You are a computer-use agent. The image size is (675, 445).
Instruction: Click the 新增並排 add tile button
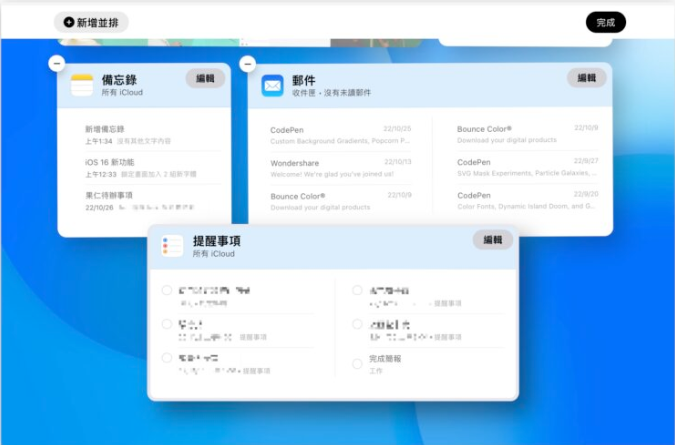(x=91, y=22)
